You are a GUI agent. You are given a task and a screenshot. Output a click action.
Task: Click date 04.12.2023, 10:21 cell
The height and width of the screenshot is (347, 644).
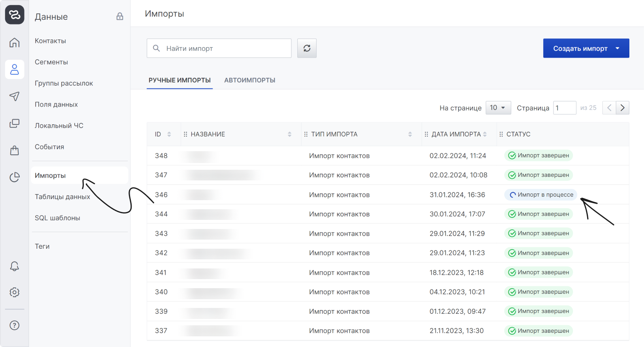click(x=457, y=292)
